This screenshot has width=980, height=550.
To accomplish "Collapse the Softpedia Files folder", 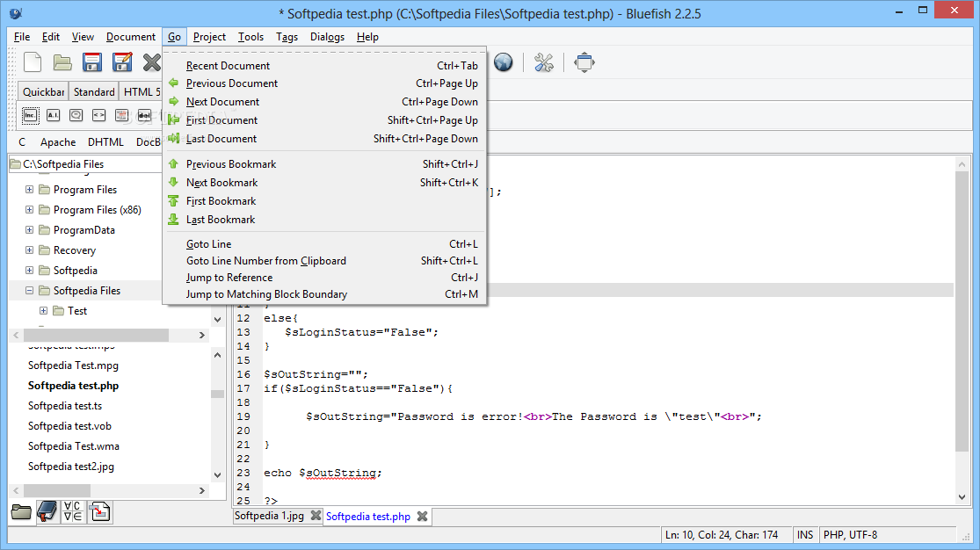I will click(x=29, y=291).
